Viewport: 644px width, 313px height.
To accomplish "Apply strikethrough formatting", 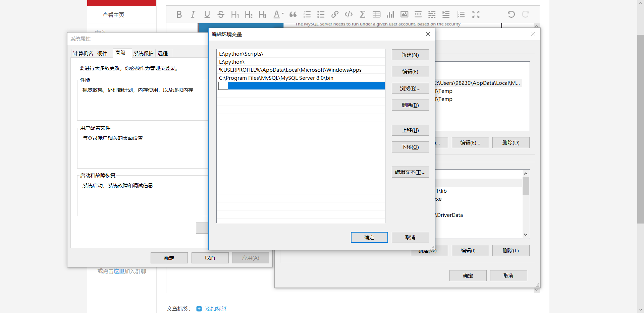I will pos(221,14).
